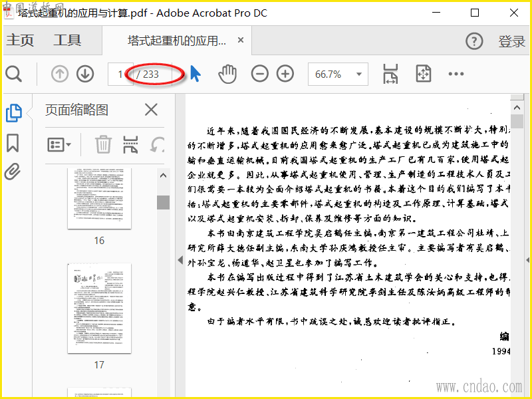This screenshot has width=532, height=399.
Task: Click the 页面缩略图 panel title
Action: (x=76, y=110)
